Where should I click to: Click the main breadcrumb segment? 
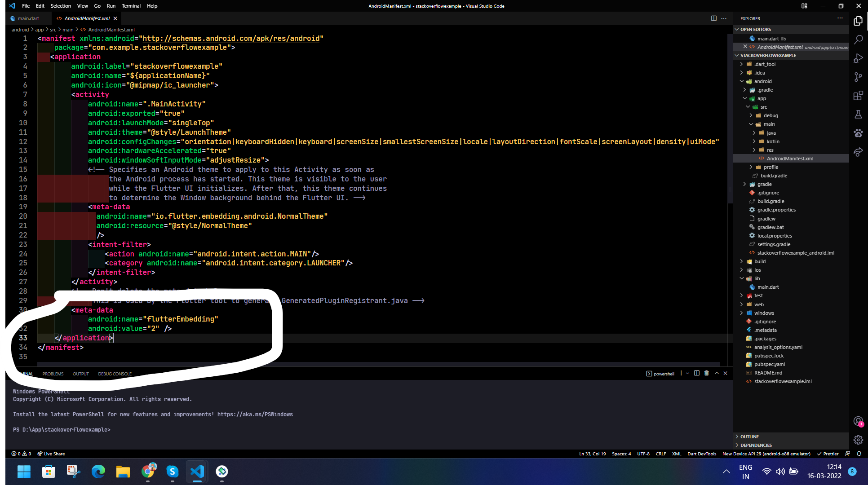pos(68,30)
